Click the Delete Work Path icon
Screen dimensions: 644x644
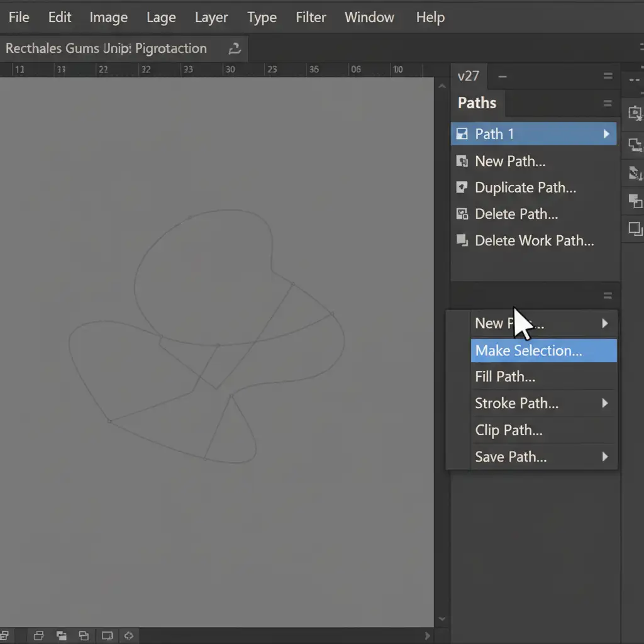462,241
